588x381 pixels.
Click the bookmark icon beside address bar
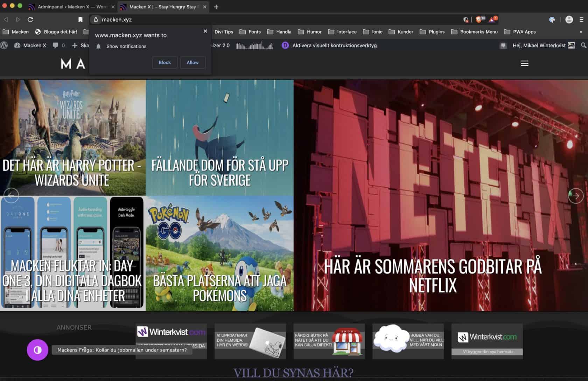coord(80,20)
